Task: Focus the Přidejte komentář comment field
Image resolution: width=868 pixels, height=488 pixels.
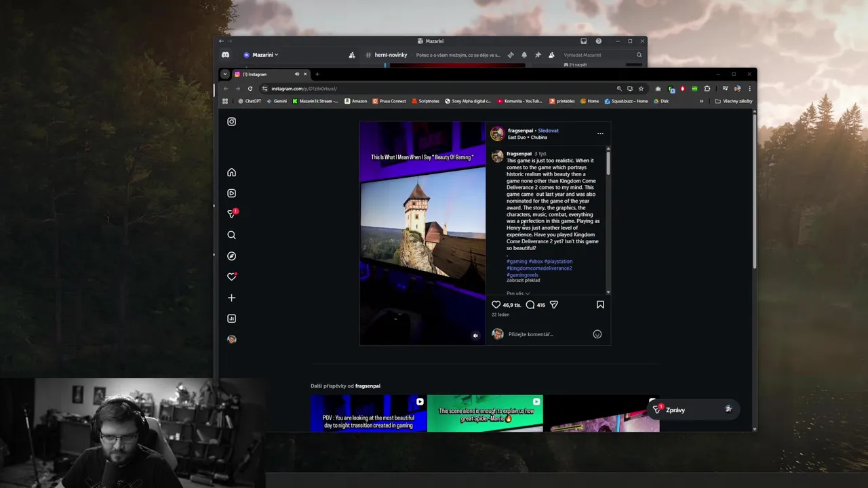Action: (x=548, y=334)
